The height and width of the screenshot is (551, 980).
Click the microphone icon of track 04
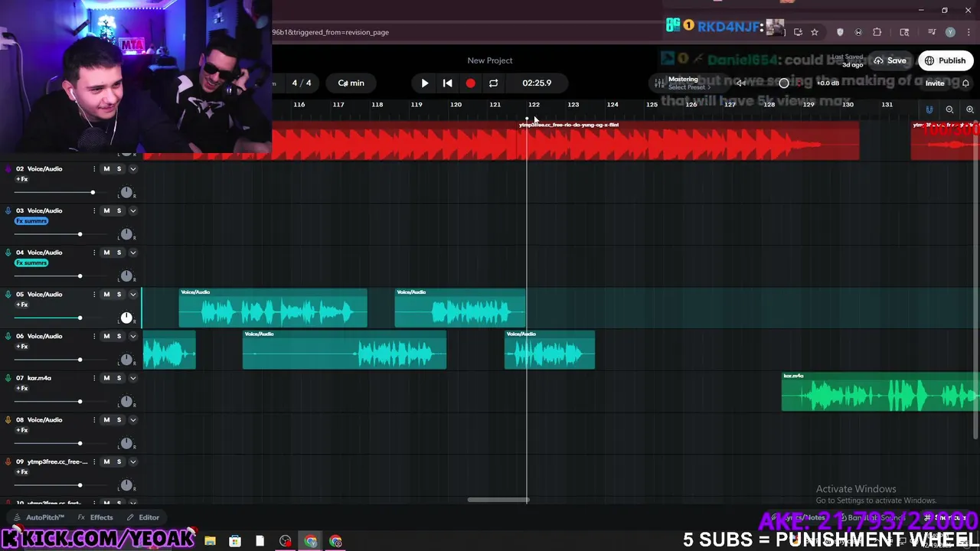pos(8,253)
